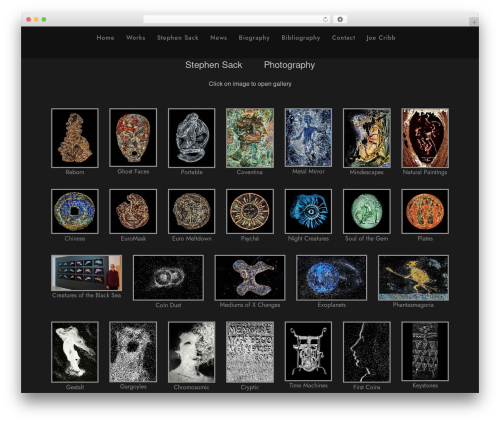Click the Keystones caption
Image resolution: width=500 pixels, height=423 pixels.
point(425,385)
